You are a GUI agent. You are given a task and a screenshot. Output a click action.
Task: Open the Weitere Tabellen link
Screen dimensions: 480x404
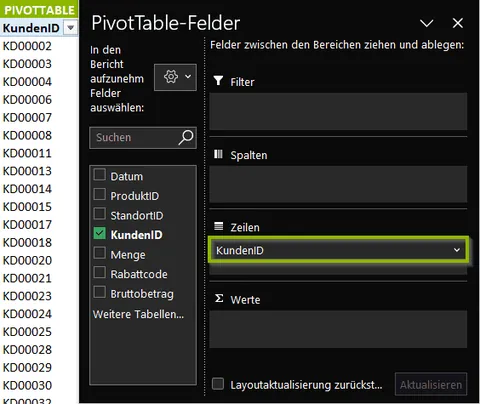[138, 314]
